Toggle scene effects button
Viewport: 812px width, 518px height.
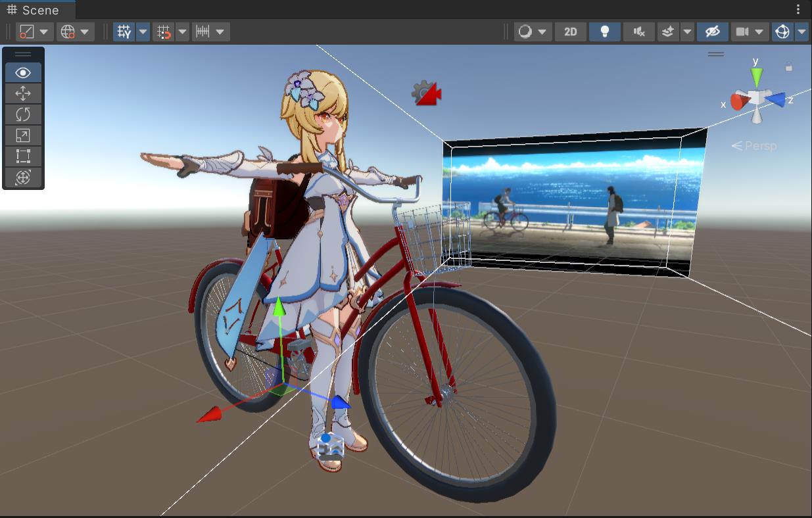(x=669, y=32)
